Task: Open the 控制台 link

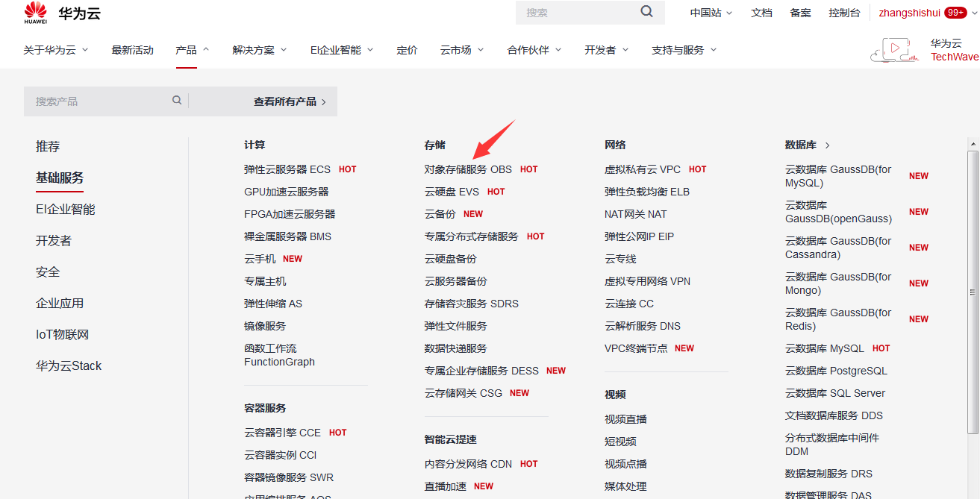Action: tap(844, 13)
